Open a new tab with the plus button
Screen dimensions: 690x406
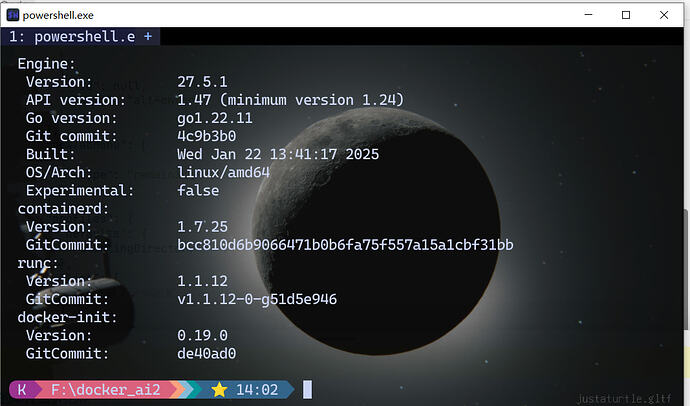tap(148, 37)
